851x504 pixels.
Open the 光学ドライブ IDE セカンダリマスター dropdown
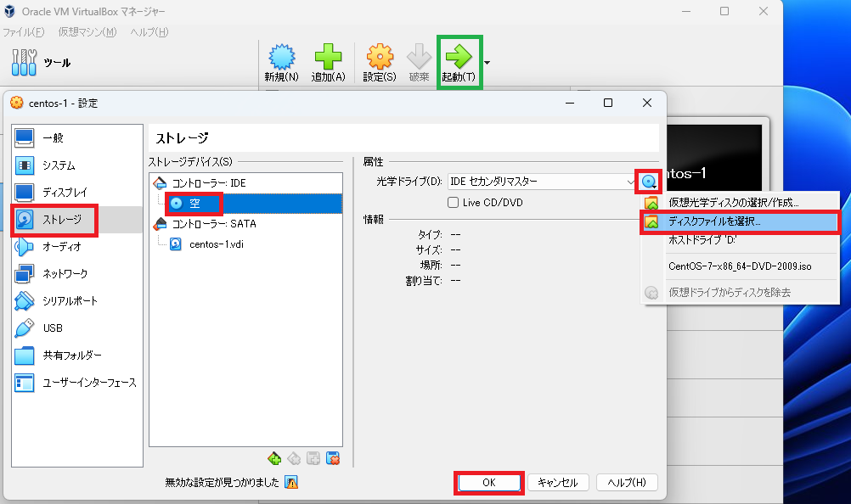[x=542, y=182]
